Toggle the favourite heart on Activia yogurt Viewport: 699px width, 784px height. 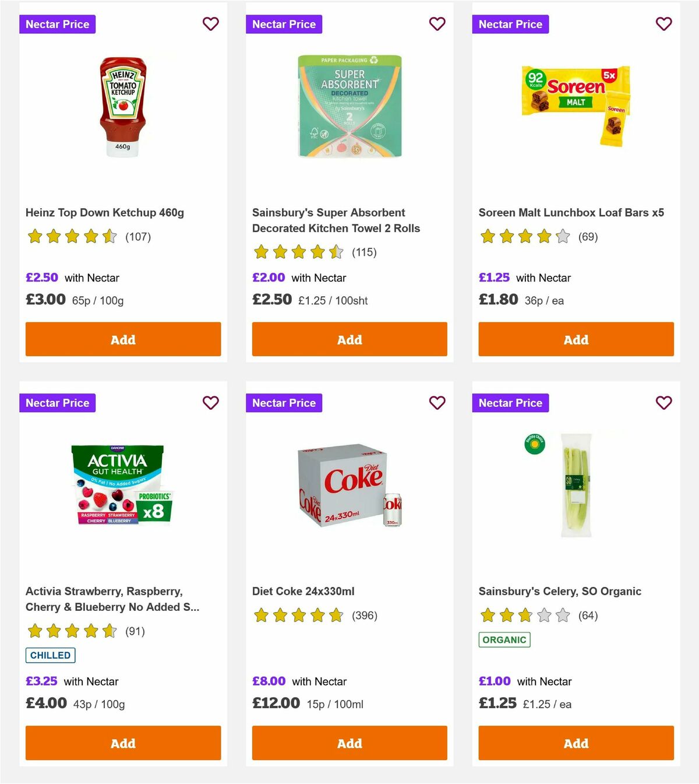(210, 403)
